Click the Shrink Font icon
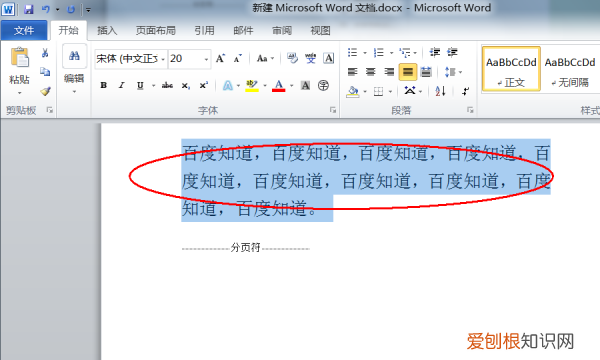600x360 pixels. [x=238, y=59]
